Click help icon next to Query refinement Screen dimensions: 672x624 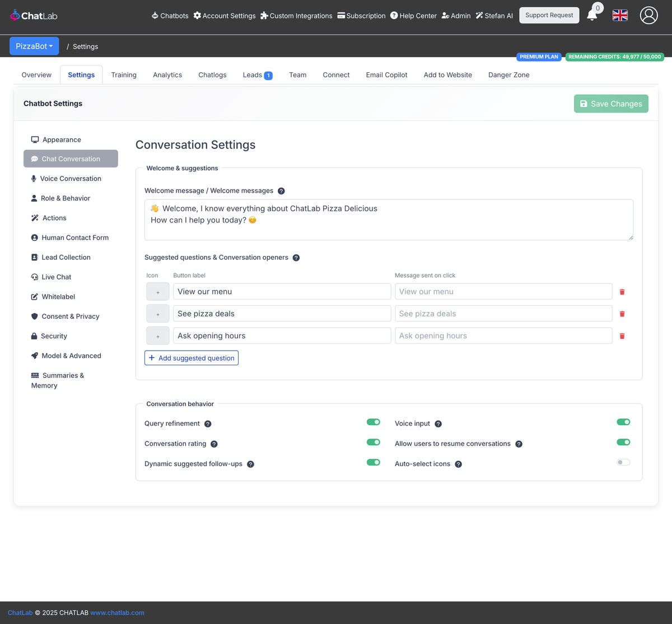click(208, 424)
